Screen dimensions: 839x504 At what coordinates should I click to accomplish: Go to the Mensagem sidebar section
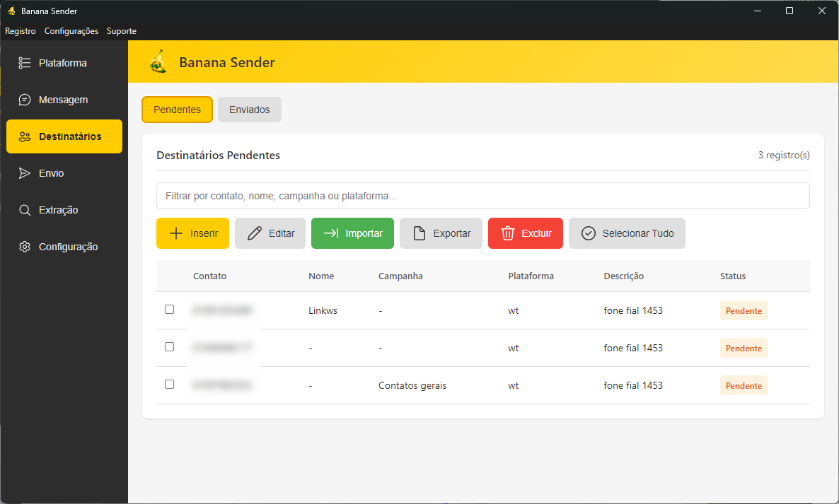coord(64,100)
